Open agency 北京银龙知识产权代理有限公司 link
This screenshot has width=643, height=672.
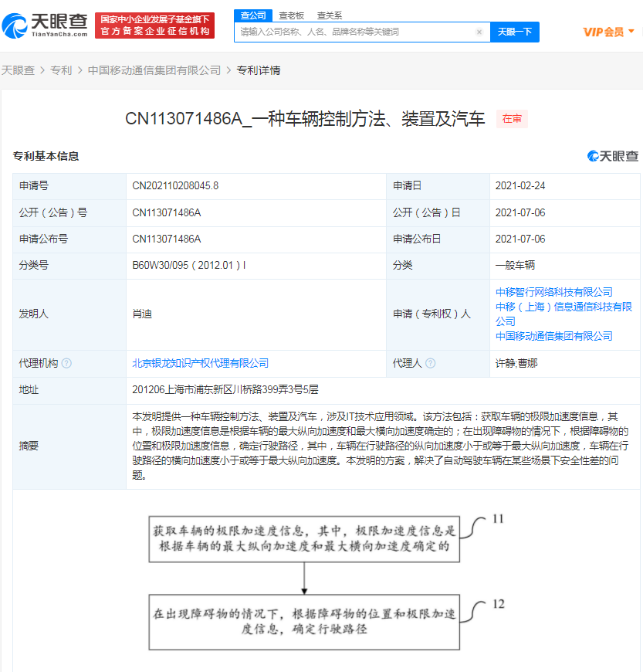(200, 364)
